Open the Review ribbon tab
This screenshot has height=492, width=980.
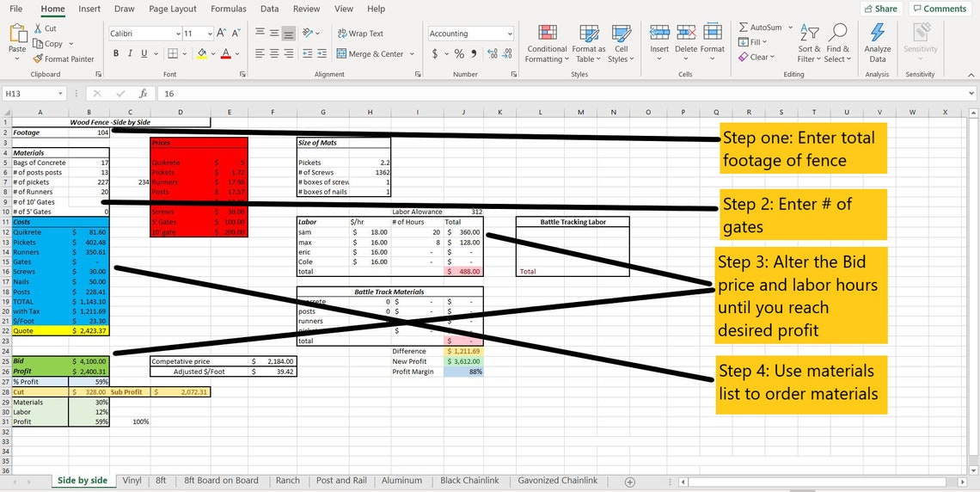point(306,9)
